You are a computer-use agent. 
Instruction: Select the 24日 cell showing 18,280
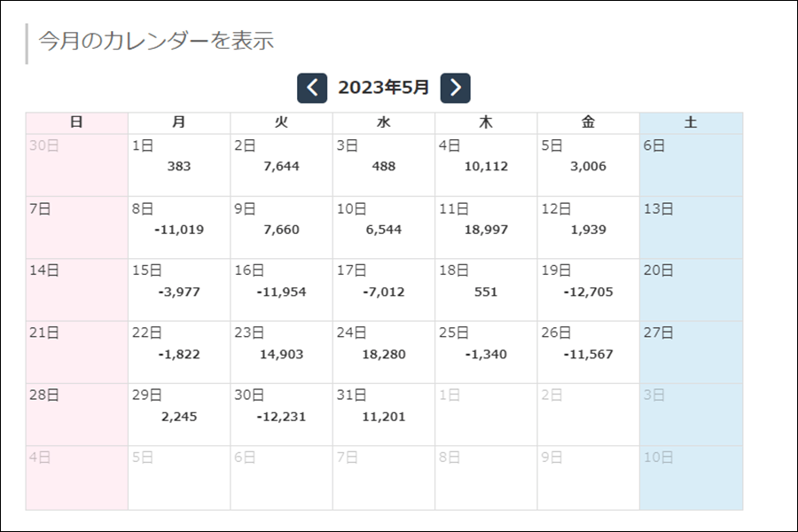coord(384,352)
